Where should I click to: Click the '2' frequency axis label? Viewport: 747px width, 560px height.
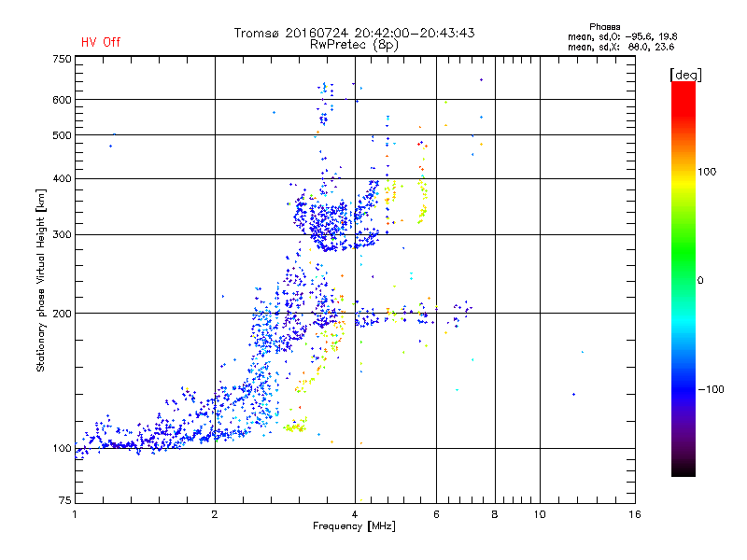point(215,514)
